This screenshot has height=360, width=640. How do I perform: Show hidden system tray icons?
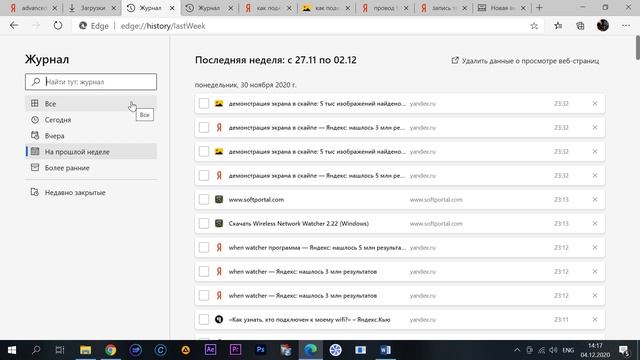[517, 350]
